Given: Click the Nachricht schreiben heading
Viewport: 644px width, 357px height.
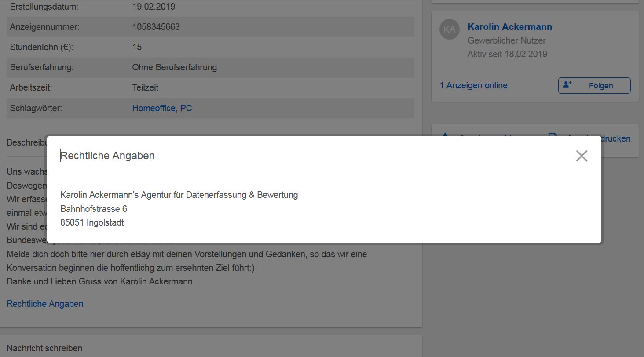Looking at the screenshot, I should pos(44,348).
